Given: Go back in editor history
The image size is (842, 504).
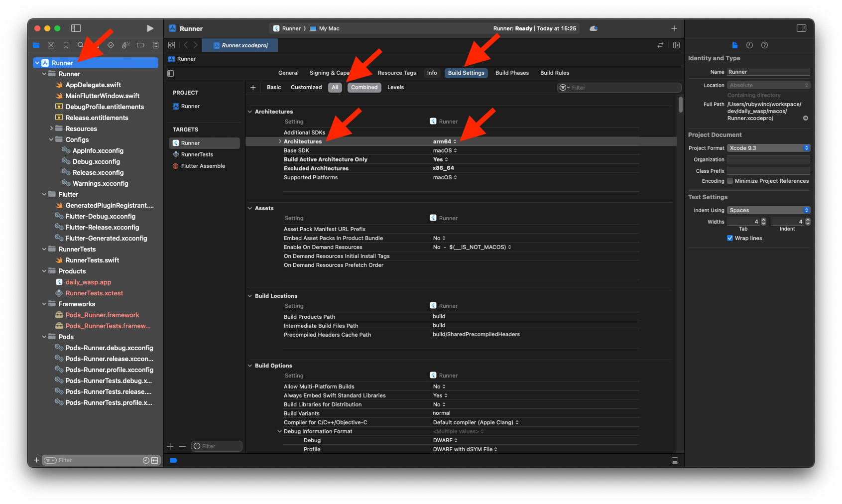Looking at the screenshot, I should click(186, 45).
